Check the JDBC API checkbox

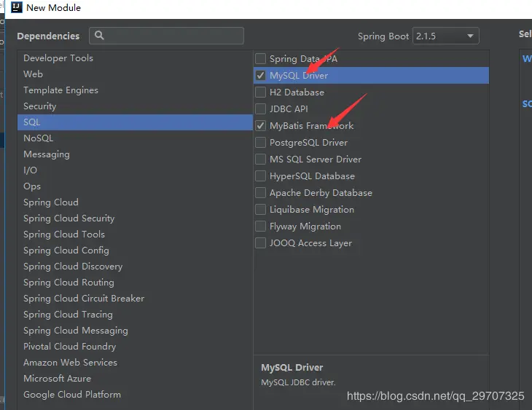[x=260, y=109]
